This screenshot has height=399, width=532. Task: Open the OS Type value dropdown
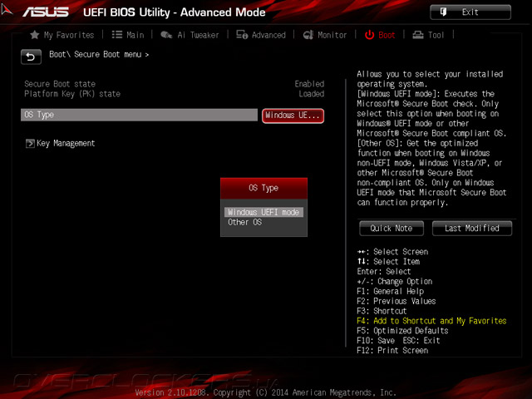(293, 116)
